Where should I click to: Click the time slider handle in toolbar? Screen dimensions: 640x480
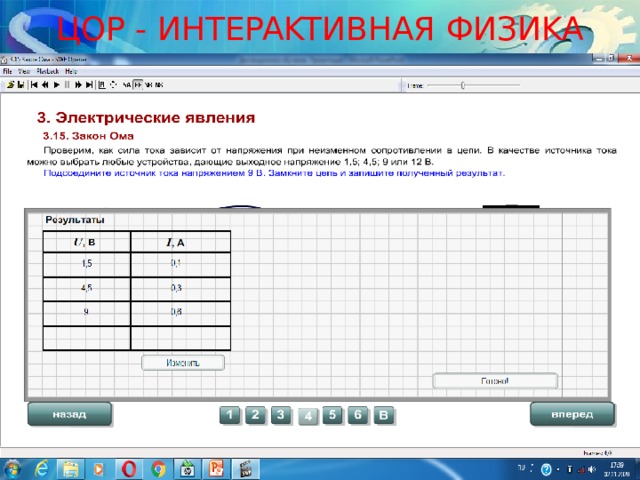pos(462,85)
